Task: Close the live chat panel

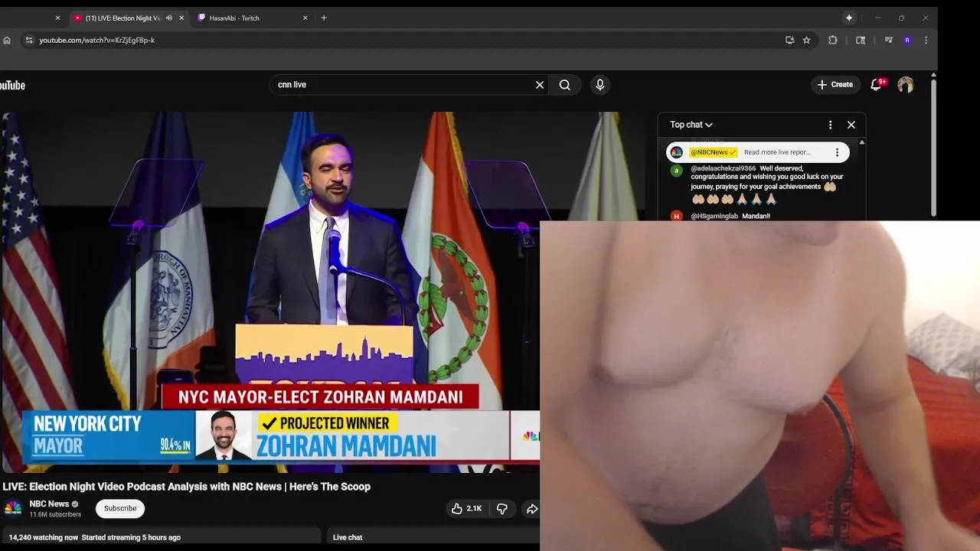Action: click(x=851, y=125)
